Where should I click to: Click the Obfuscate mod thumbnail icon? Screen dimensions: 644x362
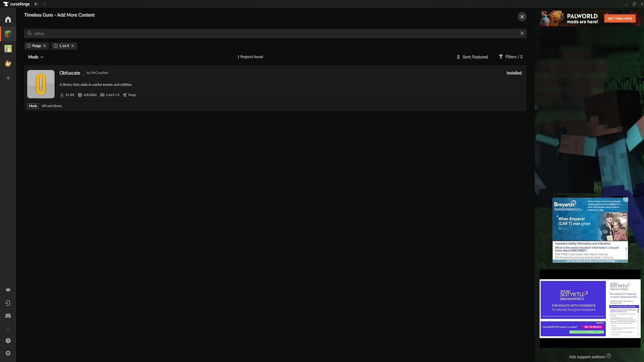[x=41, y=83]
